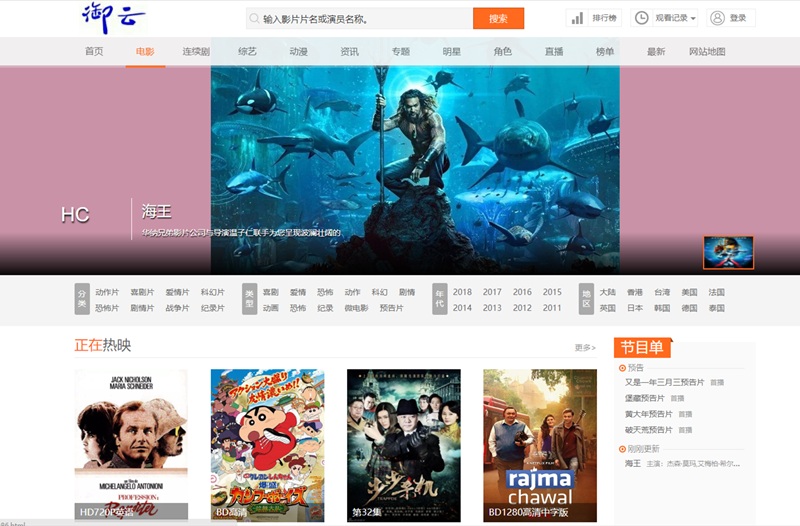Switch to the 连续剧 nav tab

(196, 52)
